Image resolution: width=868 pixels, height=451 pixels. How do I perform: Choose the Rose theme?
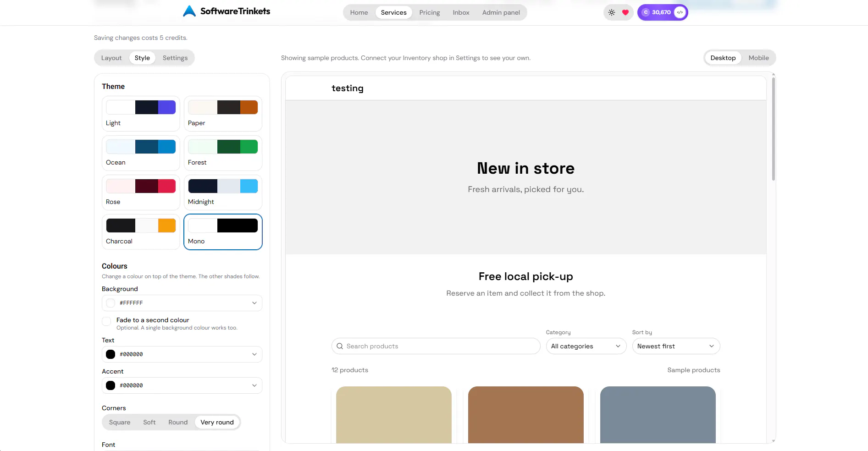(141, 192)
